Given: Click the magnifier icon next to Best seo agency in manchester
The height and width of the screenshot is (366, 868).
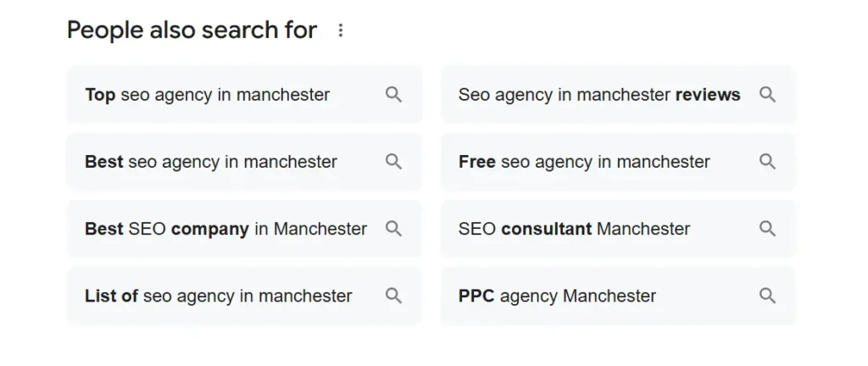Looking at the screenshot, I should [393, 162].
